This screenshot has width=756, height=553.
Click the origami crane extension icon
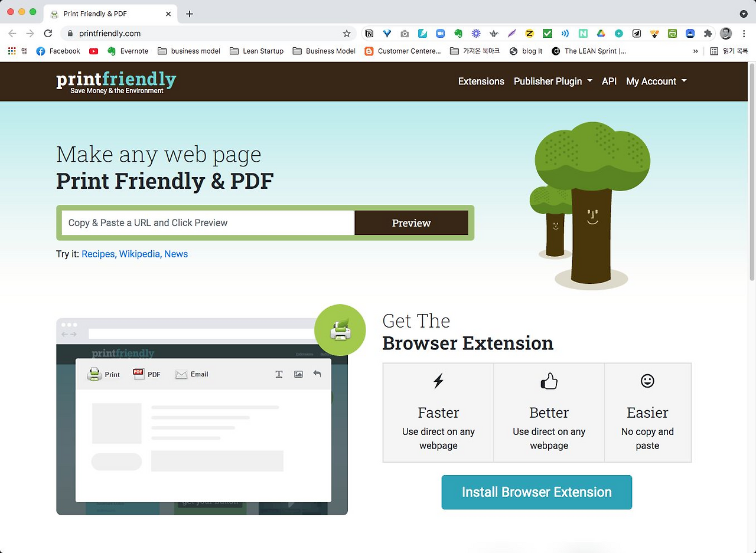[x=494, y=34]
